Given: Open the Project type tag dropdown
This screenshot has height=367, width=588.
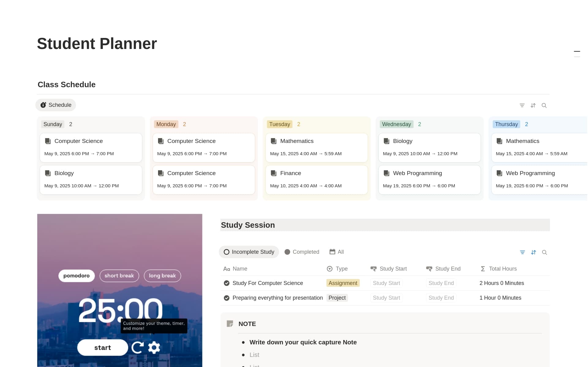Looking at the screenshot, I should tap(337, 298).
